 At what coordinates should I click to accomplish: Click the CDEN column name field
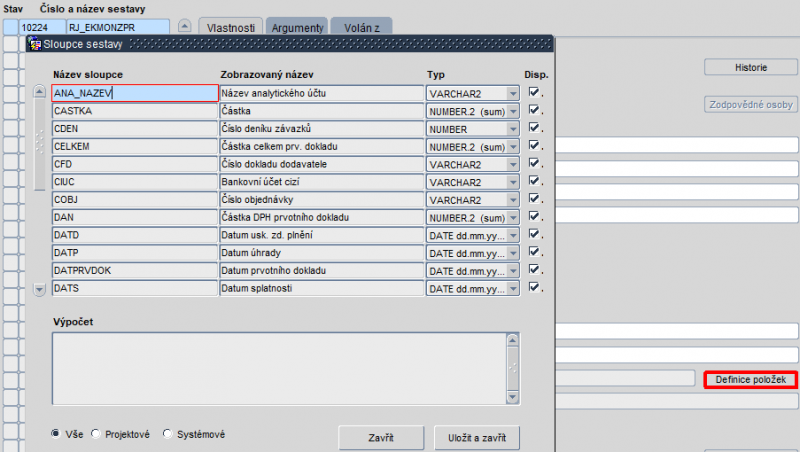point(135,129)
